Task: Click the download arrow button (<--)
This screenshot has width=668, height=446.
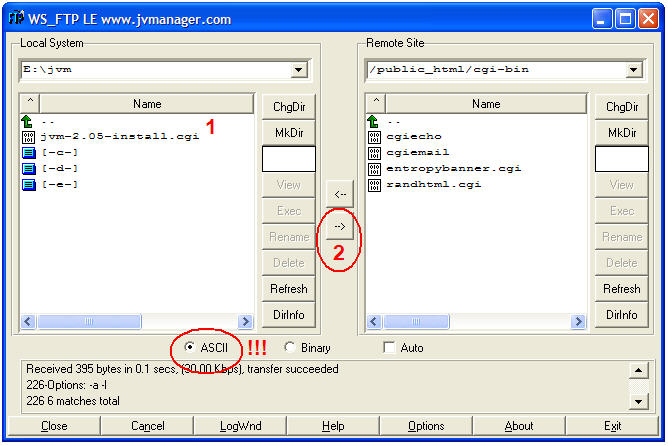Action: (x=340, y=194)
